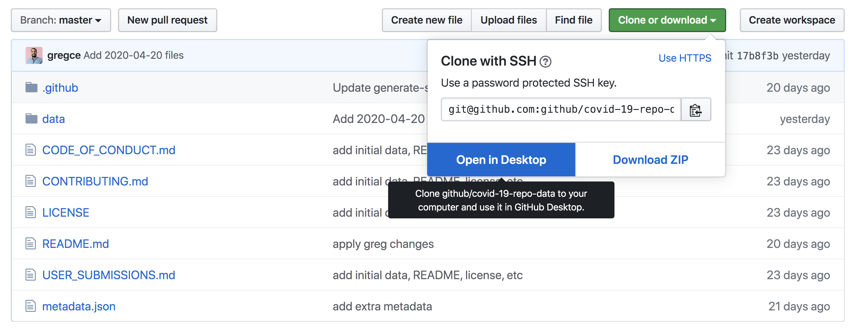This screenshot has height=328, width=868.
Task: Click the Find file button
Action: point(573,20)
